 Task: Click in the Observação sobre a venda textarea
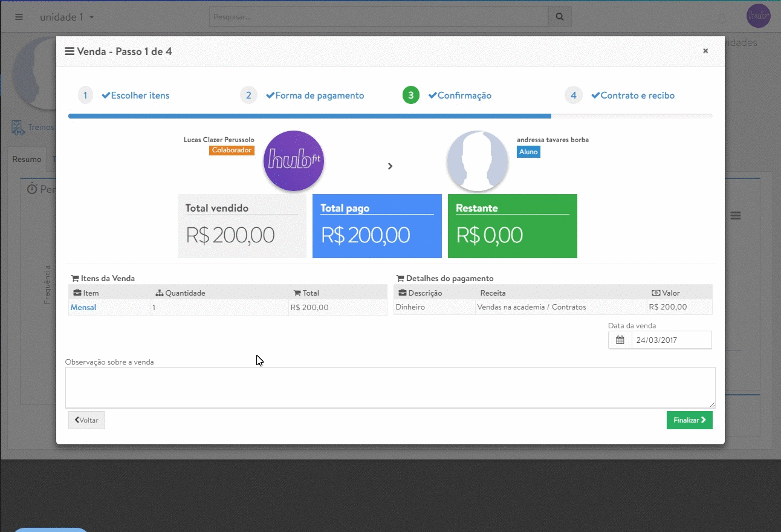coord(390,388)
